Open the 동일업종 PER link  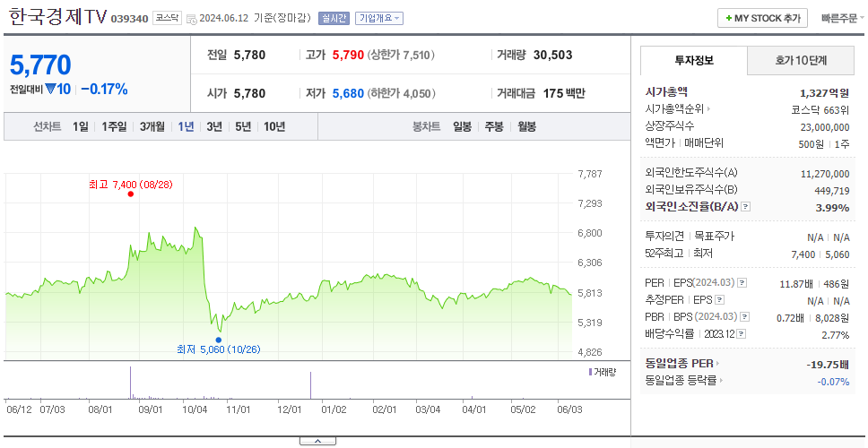[679, 364]
